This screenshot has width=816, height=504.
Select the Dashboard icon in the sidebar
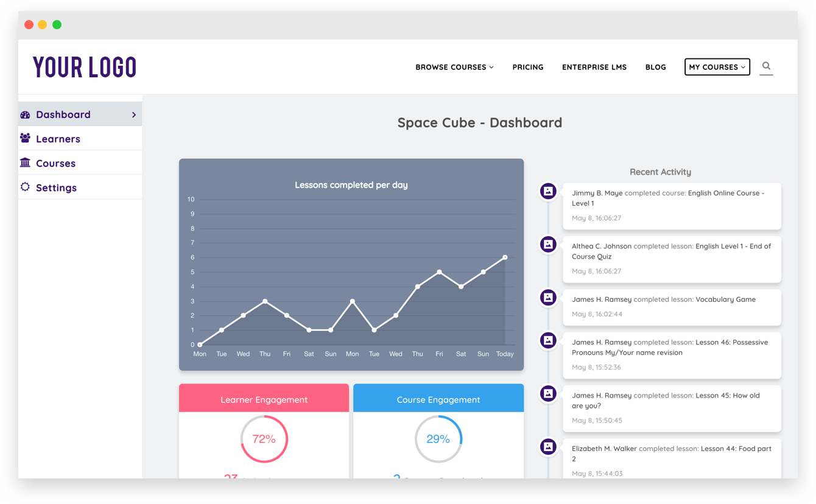pyautogui.click(x=26, y=114)
